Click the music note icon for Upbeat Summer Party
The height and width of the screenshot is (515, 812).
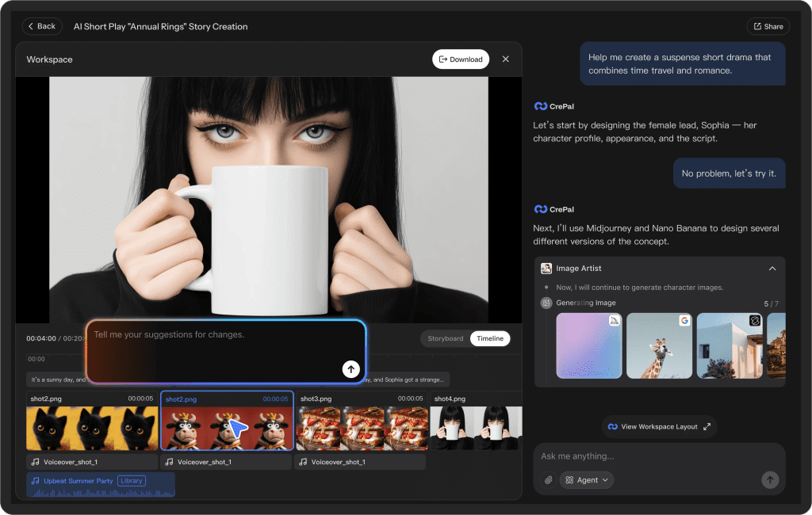35,481
